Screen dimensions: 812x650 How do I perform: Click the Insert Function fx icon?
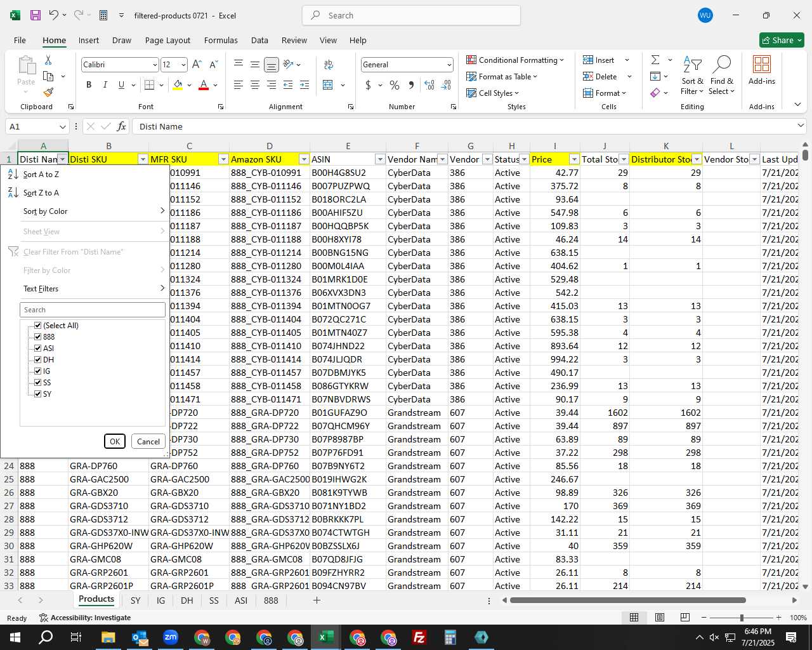tap(121, 126)
